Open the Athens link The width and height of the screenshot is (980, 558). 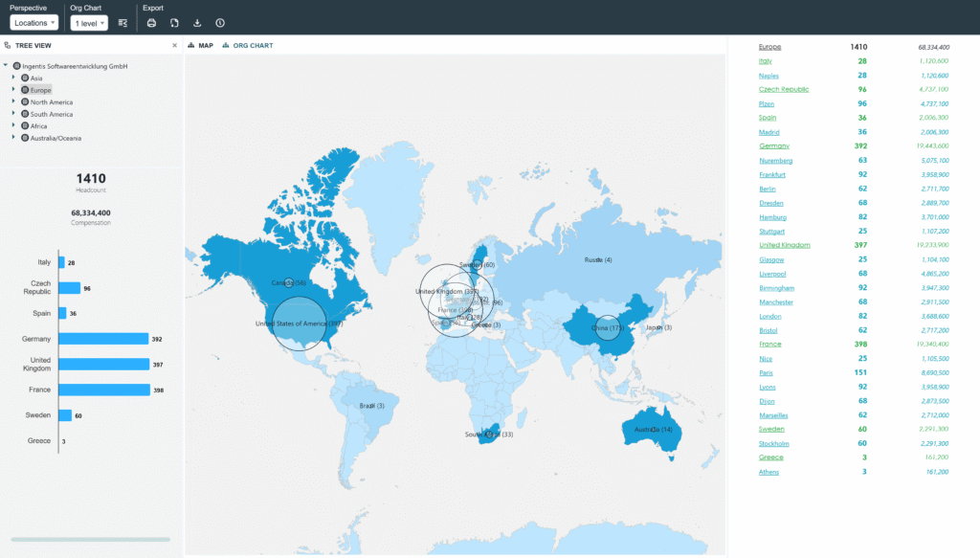769,473
